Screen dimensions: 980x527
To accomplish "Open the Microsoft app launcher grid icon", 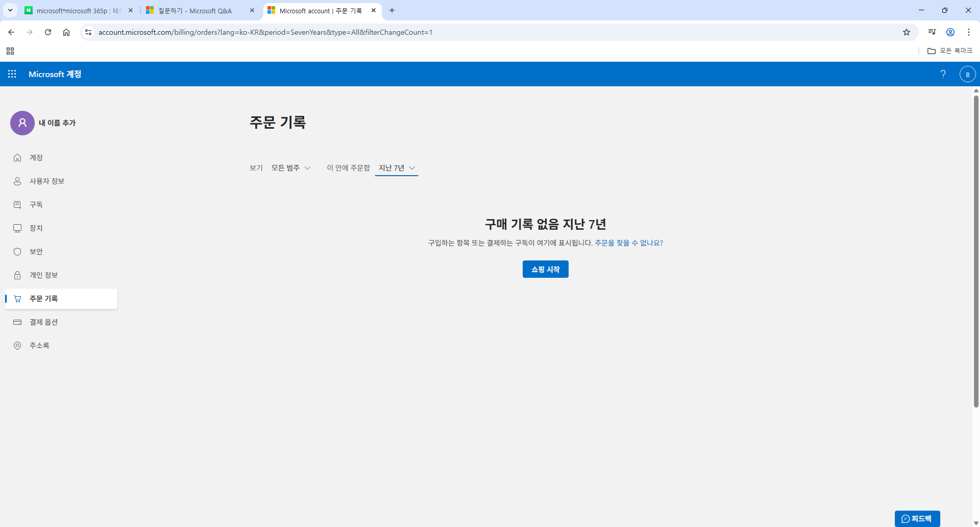I will point(11,74).
